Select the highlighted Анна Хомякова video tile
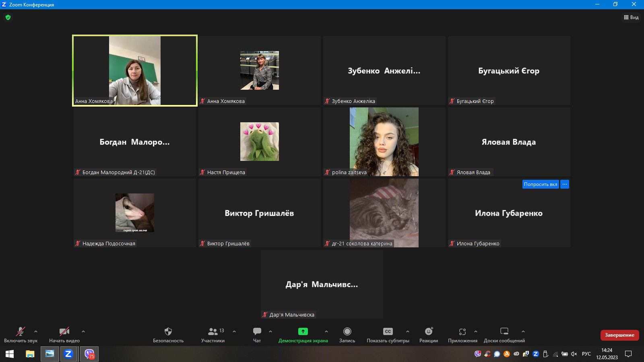Screen dimensions: 644x362 coord(135,70)
